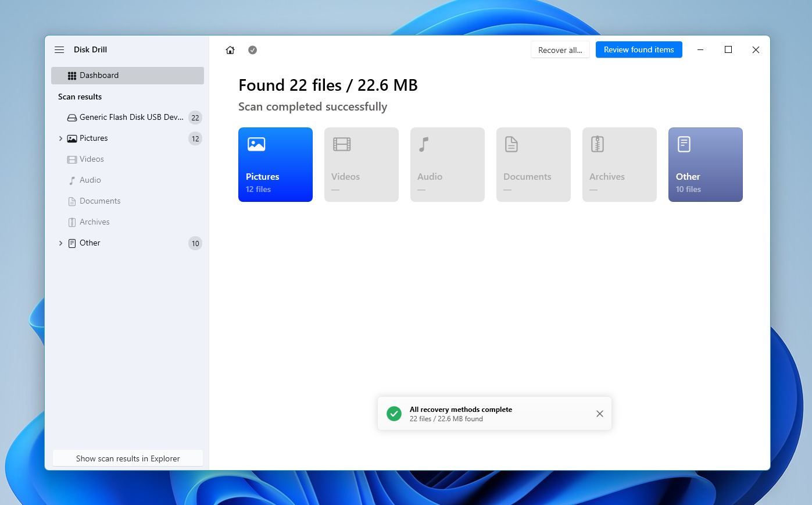This screenshot has width=812, height=505.
Task: Click the Other file icon in sidebar
Action: [72, 243]
